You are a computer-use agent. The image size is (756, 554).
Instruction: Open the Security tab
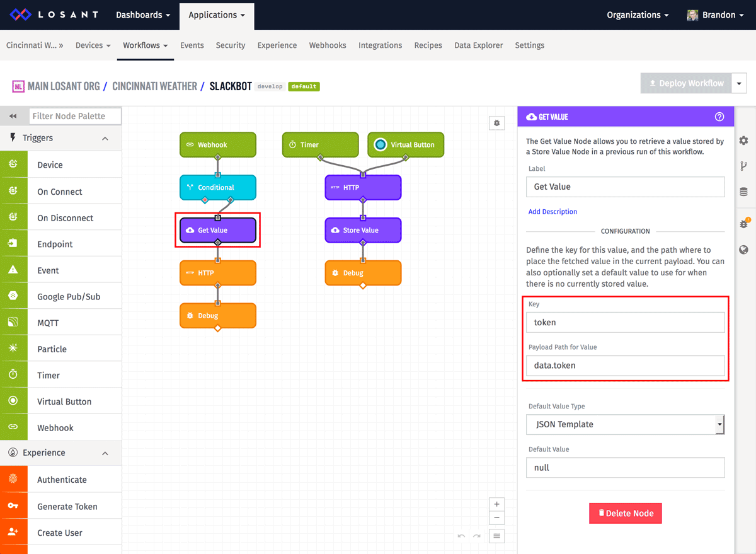click(231, 45)
